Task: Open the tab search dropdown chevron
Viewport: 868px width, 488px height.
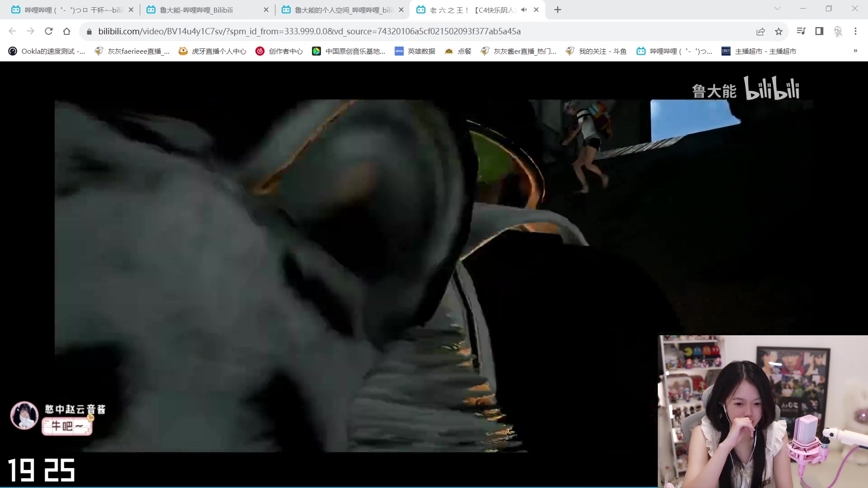Action: point(777,9)
